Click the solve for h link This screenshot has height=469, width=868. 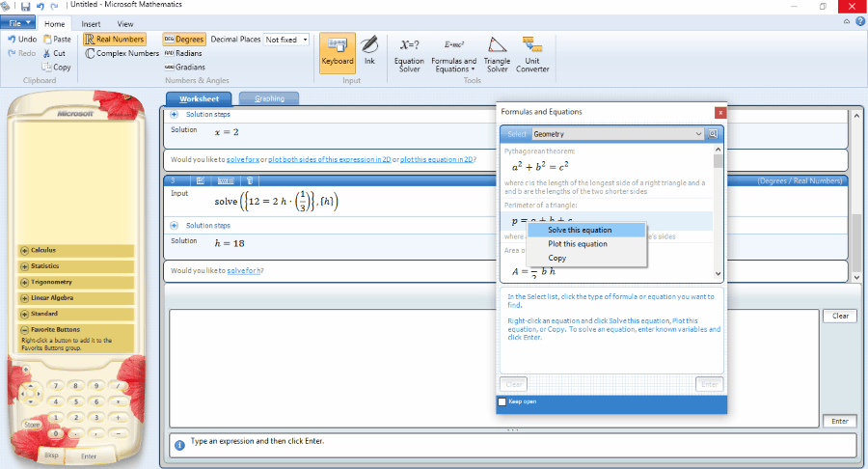click(x=244, y=271)
